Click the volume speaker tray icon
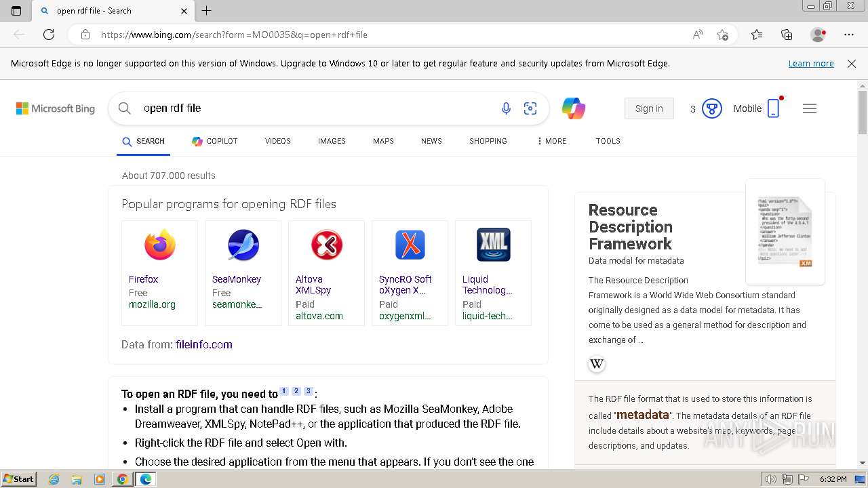The image size is (868, 488). tap(770, 479)
